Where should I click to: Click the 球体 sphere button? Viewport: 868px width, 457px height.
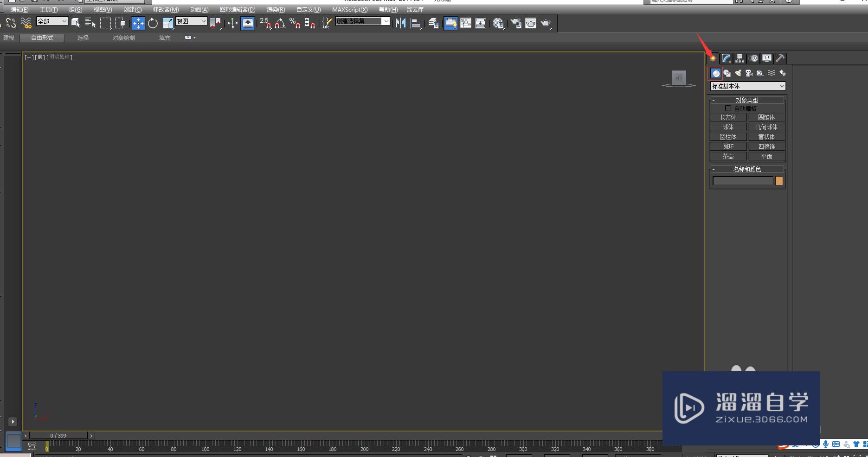pyautogui.click(x=728, y=127)
